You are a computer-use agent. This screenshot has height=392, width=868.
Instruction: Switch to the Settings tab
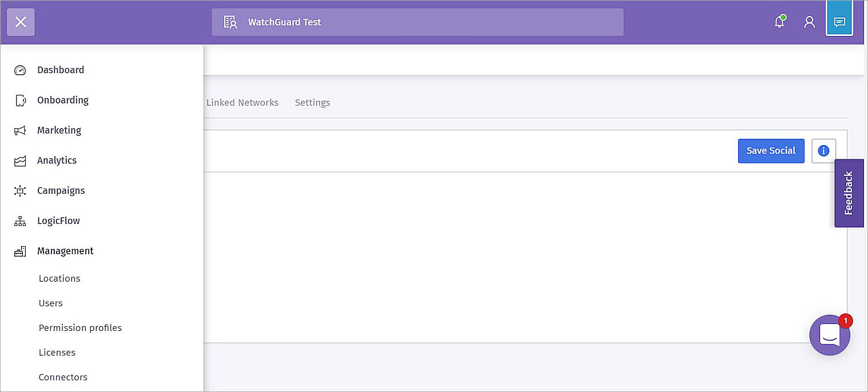pos(312,103)
